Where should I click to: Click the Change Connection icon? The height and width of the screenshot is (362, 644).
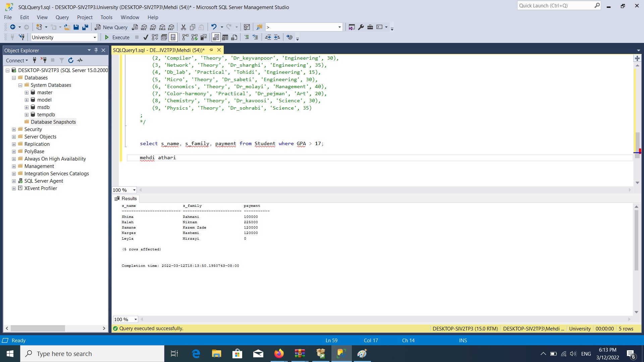pos(22,37)
